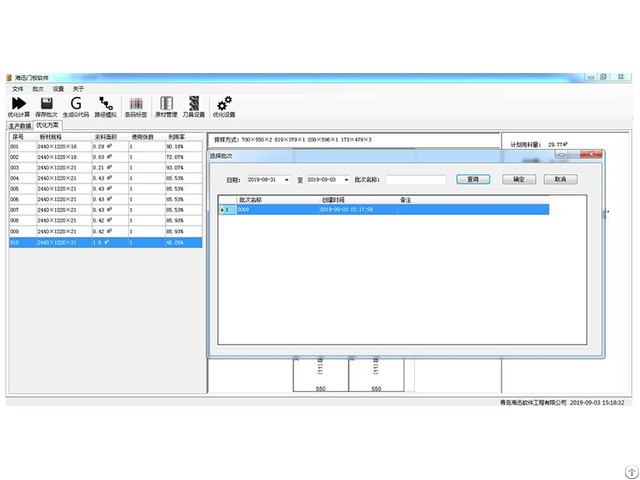This screenshot has width=640, height=480.
Task: Click the 序号 column header
Action: click(x=18, y=137)
